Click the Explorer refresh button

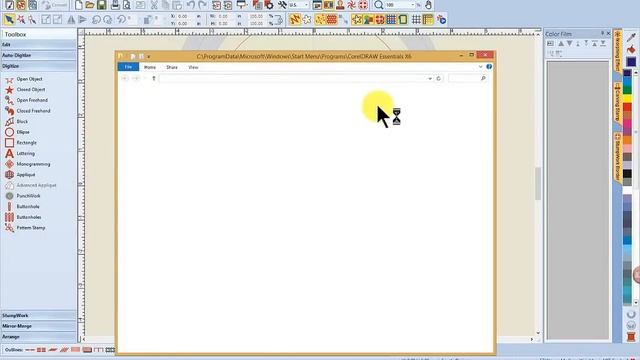(x=439, y=78)
